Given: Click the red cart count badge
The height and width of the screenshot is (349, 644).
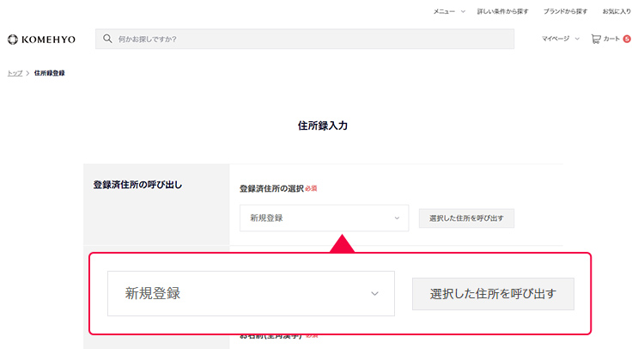Looking at the screenshot, I should 627,39.
